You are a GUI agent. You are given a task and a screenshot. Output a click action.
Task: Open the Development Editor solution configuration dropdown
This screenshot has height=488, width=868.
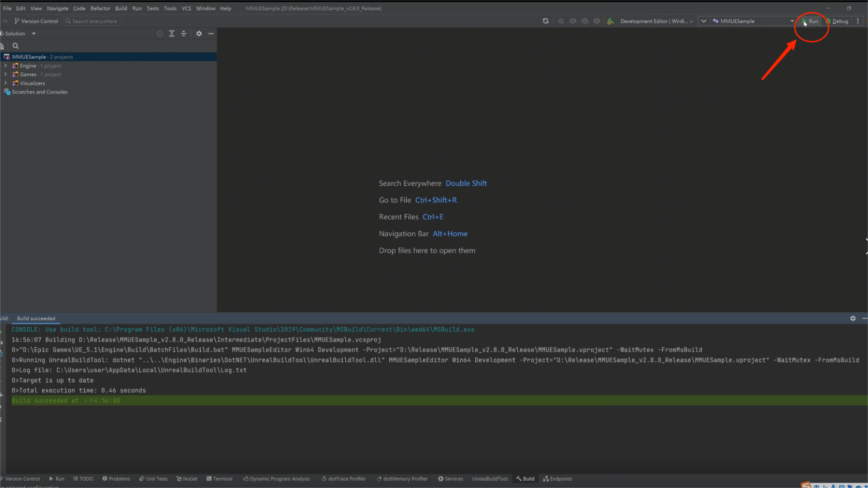point(656,21)
